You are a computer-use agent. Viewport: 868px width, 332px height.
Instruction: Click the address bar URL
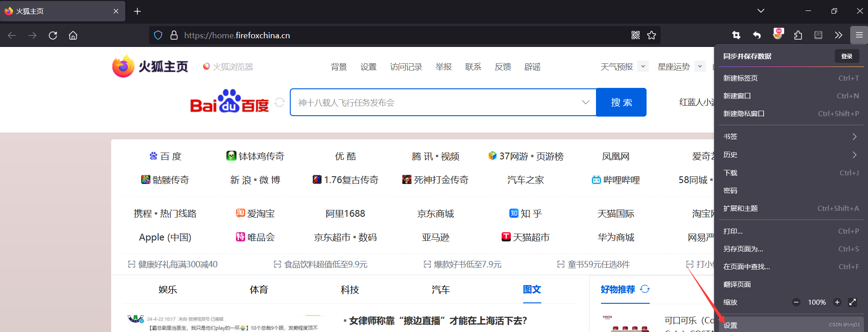click(x=237, y=35)
